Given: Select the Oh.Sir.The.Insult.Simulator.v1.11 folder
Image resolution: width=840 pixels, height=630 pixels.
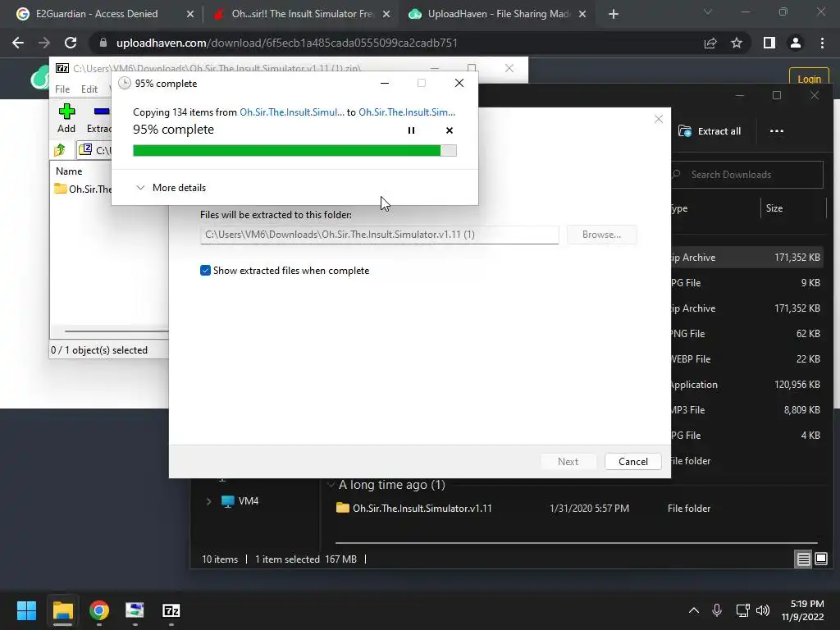Looking at the screenshot, I should tap(414, 508).
